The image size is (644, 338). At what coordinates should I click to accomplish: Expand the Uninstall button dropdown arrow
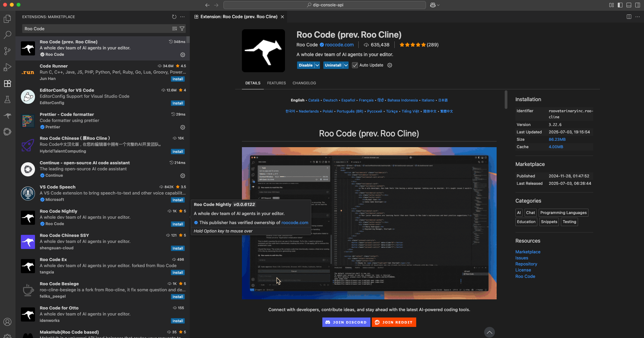tap(346, 65)
